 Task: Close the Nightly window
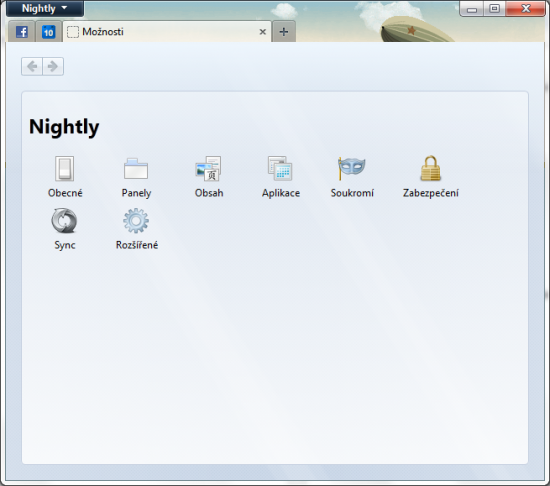point(525,9)
